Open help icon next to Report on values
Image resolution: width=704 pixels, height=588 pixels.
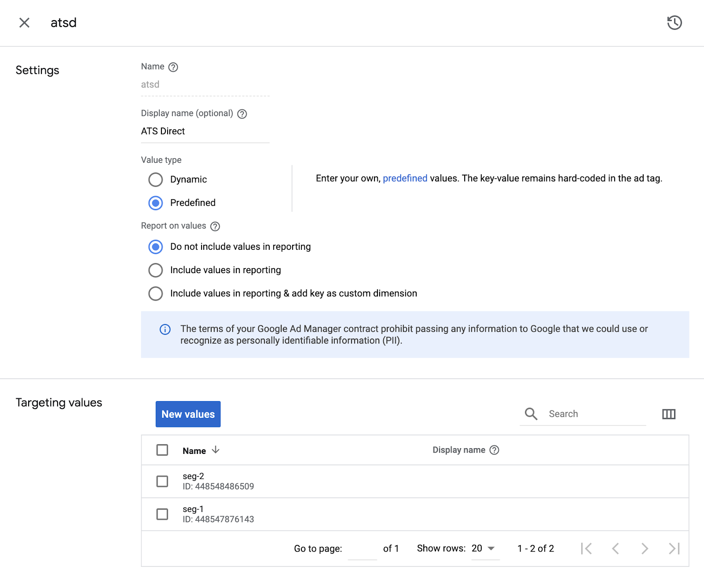215,226
